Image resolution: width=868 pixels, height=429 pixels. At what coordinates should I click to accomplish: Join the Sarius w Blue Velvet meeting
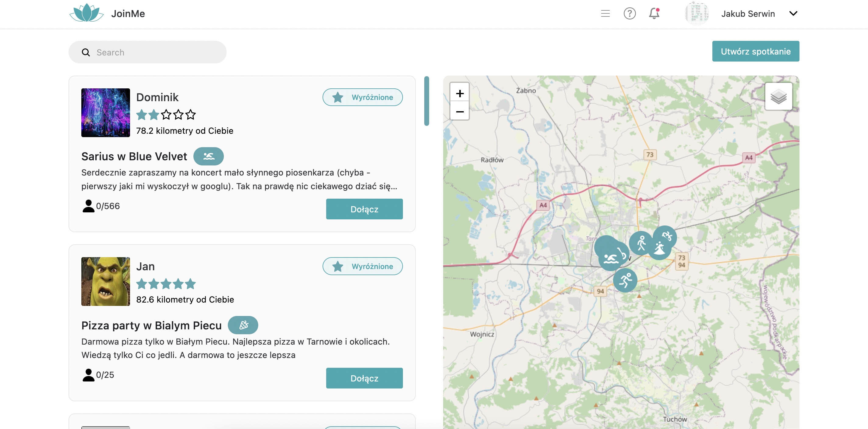pos(364,209)
